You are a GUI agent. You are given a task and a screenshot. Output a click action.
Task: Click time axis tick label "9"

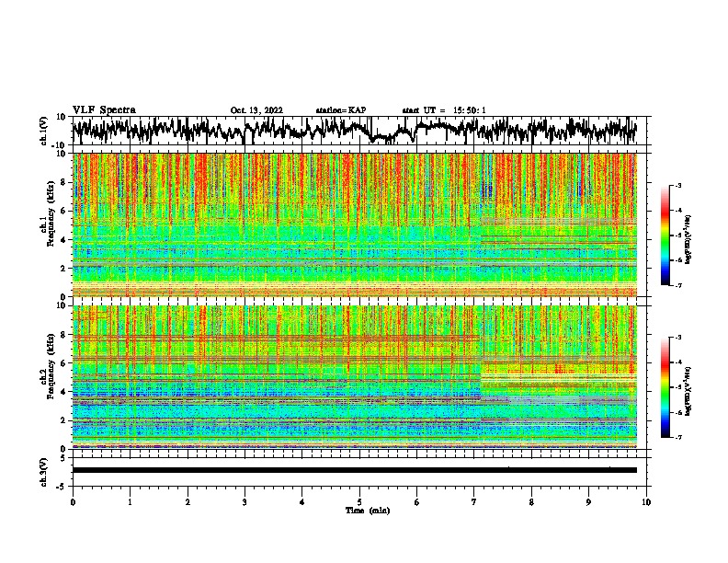click(588, 502)
